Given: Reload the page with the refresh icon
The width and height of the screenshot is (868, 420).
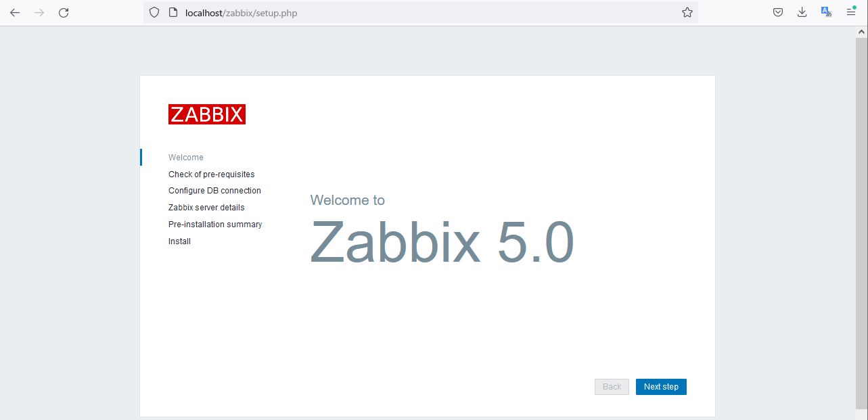Looking at the screenshot, I should [x=64, y=12].
